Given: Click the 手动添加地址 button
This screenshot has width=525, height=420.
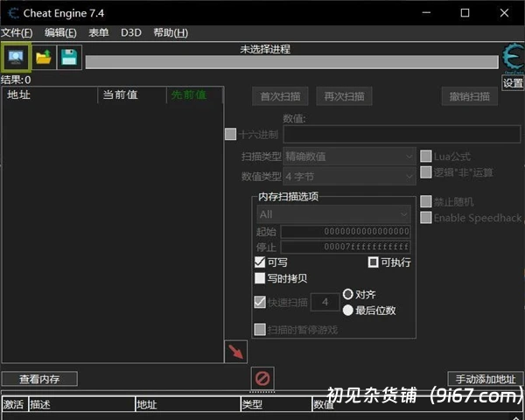Looking at the screenshot, I should click(x=486, y=379).
